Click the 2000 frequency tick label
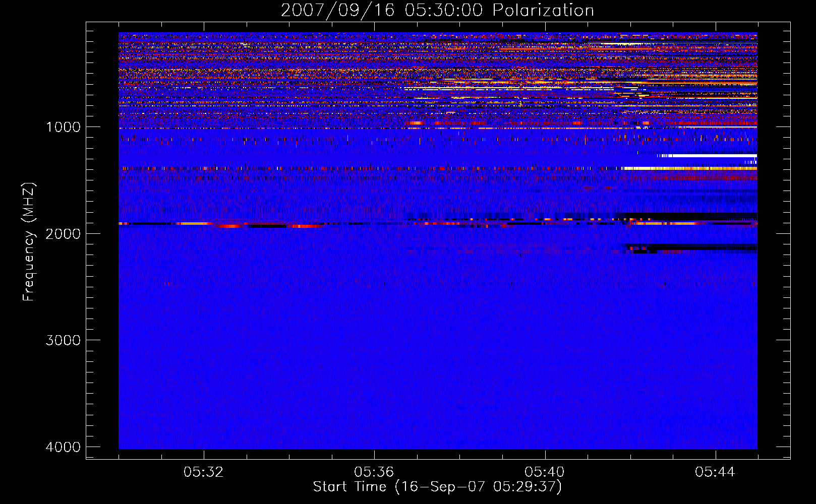 pyautogui.click(x=63, y=234)
